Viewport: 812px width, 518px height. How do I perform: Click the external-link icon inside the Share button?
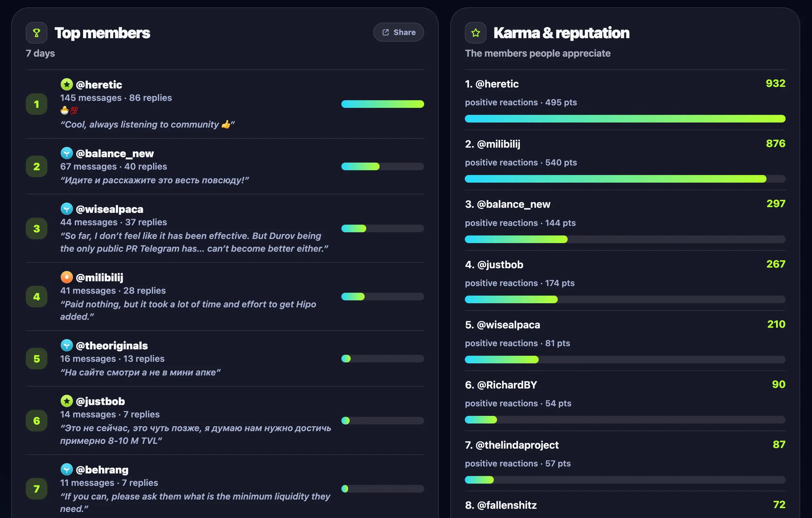(385, 32)
